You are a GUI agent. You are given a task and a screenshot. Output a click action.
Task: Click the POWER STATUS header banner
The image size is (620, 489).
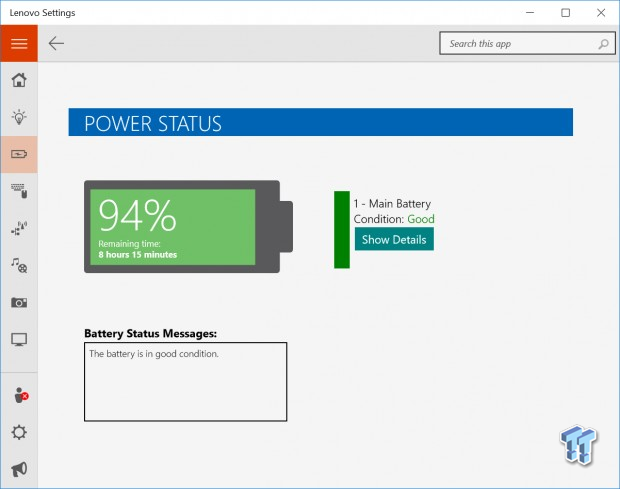pyautogui.click(x=321, y=122)
